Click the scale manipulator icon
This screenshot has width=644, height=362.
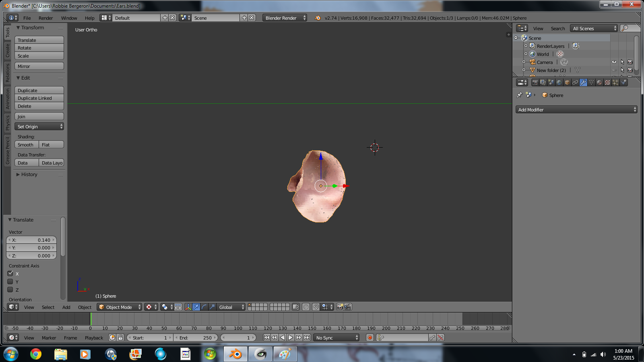[212, 307]
